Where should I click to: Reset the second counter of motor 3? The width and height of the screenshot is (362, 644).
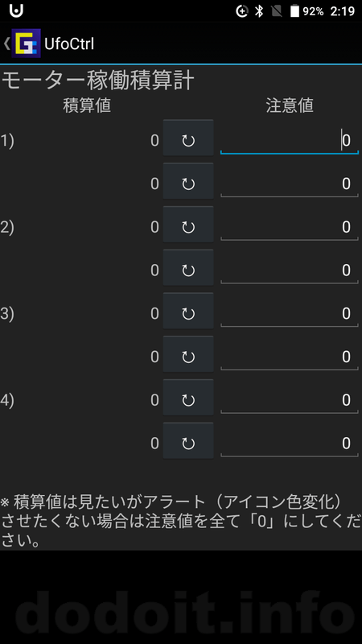[188, 354]
